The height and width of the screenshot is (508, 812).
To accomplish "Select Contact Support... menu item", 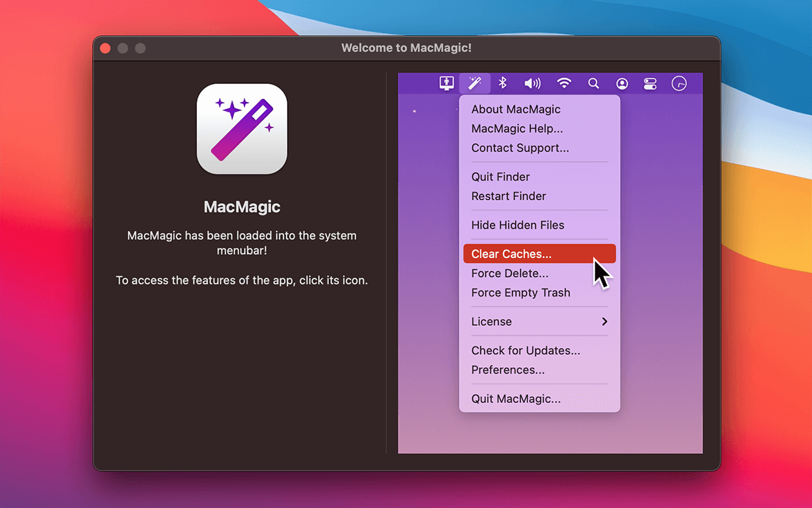I will point(520,148).
